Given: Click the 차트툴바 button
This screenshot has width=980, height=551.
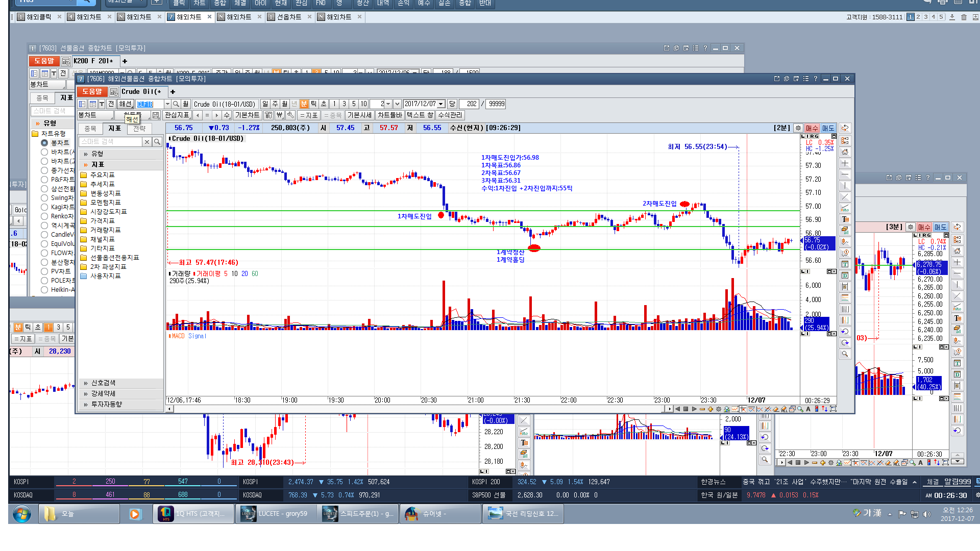Looking at the screenshot, I should pos(390,115).
